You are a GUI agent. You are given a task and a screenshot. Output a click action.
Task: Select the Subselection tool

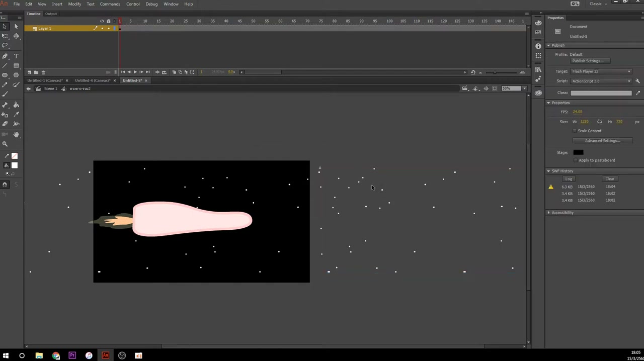pyautogui.click(x=16, y=27)
